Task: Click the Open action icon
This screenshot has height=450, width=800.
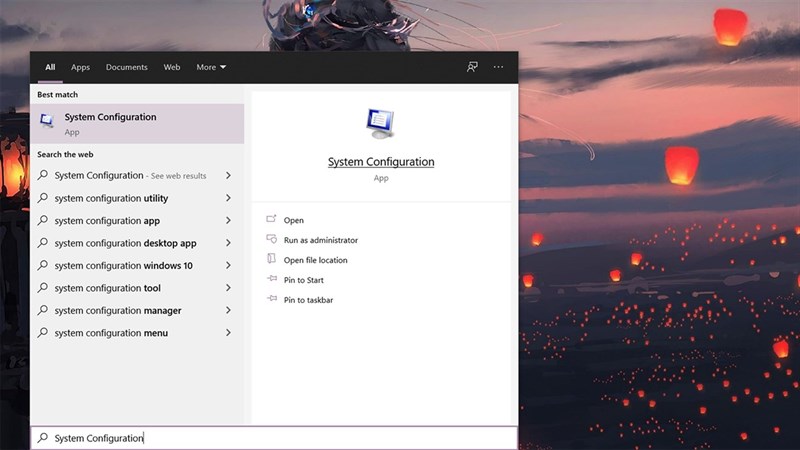Action: [271, 220]
